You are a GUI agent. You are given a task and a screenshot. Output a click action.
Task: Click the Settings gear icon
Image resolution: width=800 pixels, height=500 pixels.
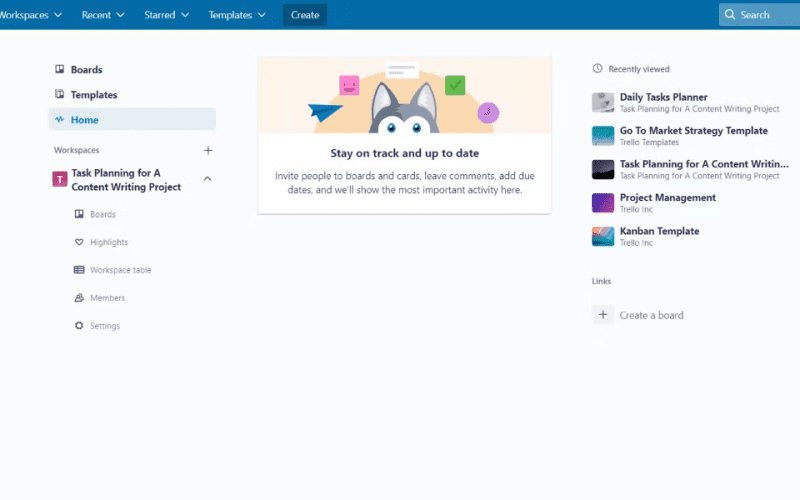[79, 326]
